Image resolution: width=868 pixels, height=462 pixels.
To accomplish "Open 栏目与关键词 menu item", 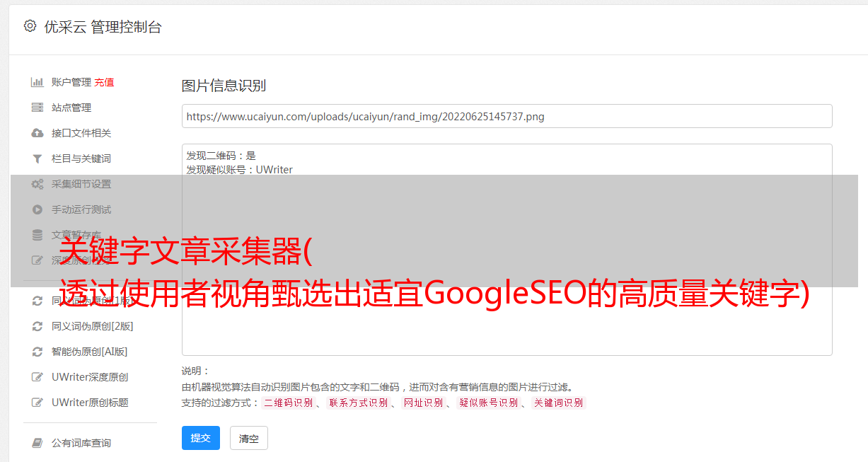I will pos(81,158).
